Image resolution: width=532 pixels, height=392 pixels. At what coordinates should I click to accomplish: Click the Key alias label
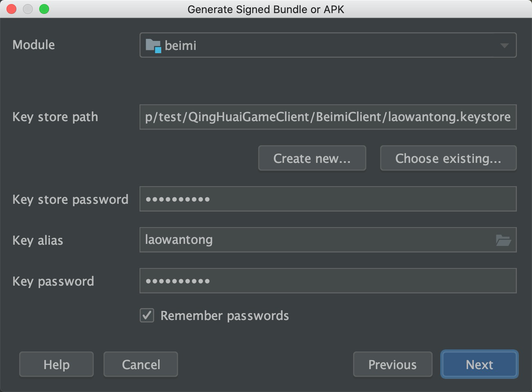[38, 240]
